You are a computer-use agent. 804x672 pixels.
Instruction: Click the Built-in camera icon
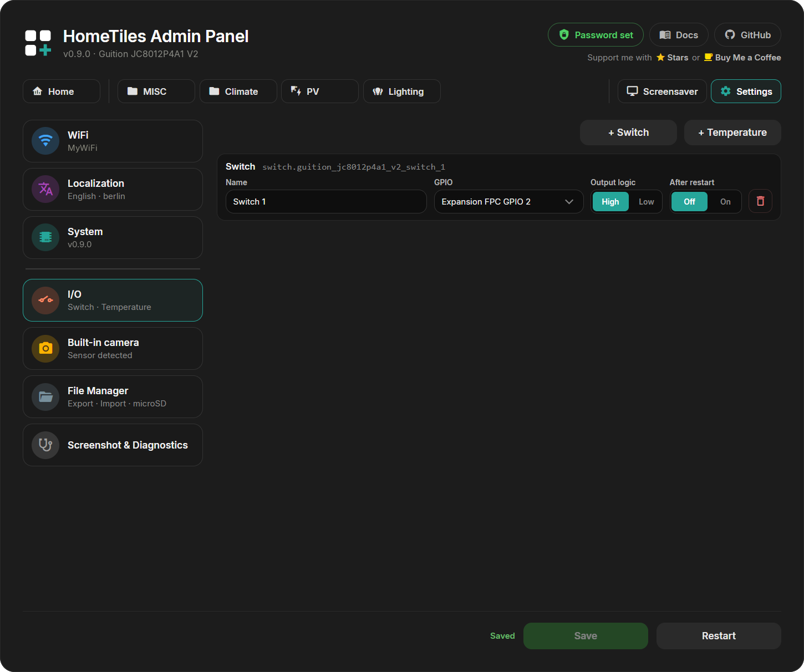45,348
